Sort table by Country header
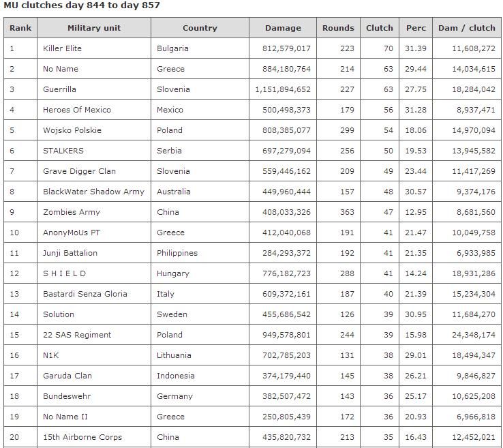The height and width of the screenshot is (448, 503). coord(200,28)
